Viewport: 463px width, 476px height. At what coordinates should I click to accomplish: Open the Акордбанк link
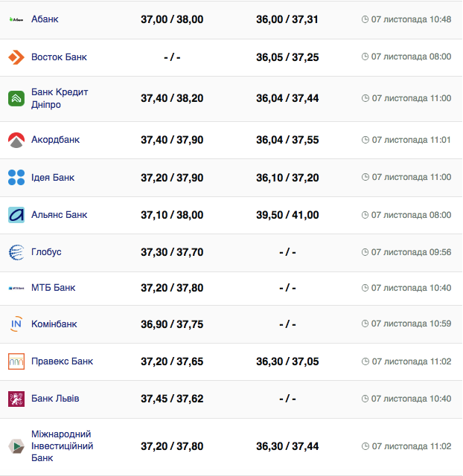tap(55, 140)
